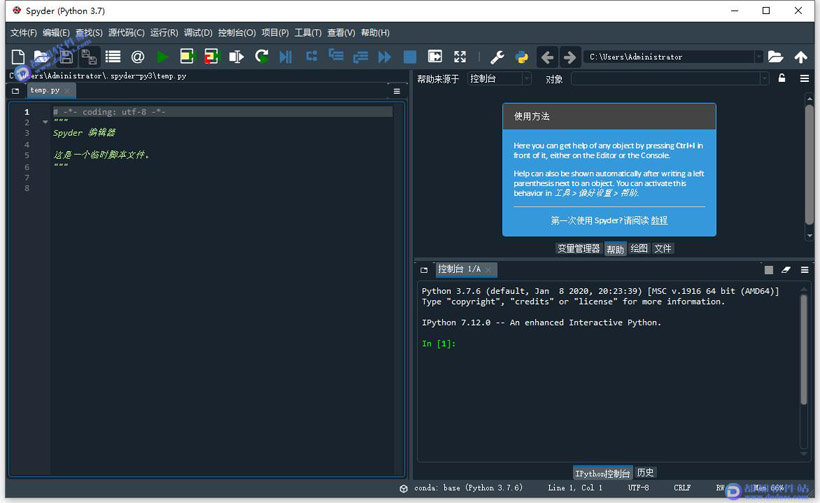Open the 调试(D) menu
Viewport: 820px width, 503px height.
click(x=198, y=32)
